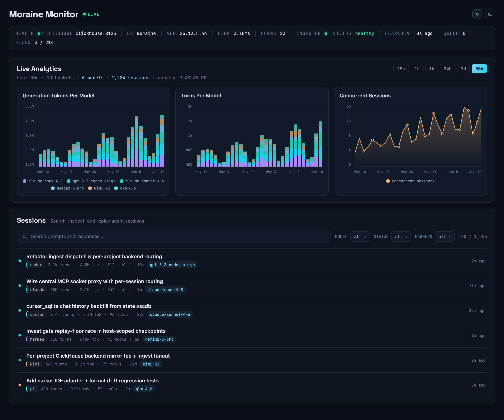
Task: Click the kimi harness tag
Action: 35,364
